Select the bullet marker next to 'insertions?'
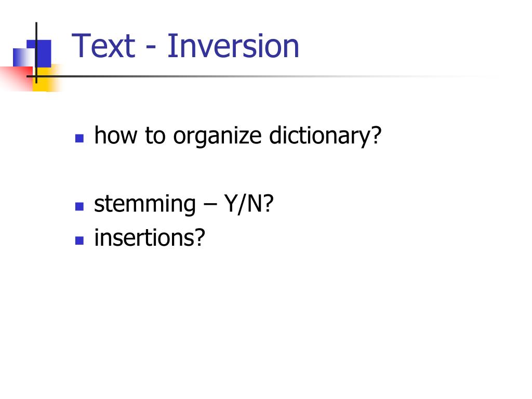 pos(79,241)
